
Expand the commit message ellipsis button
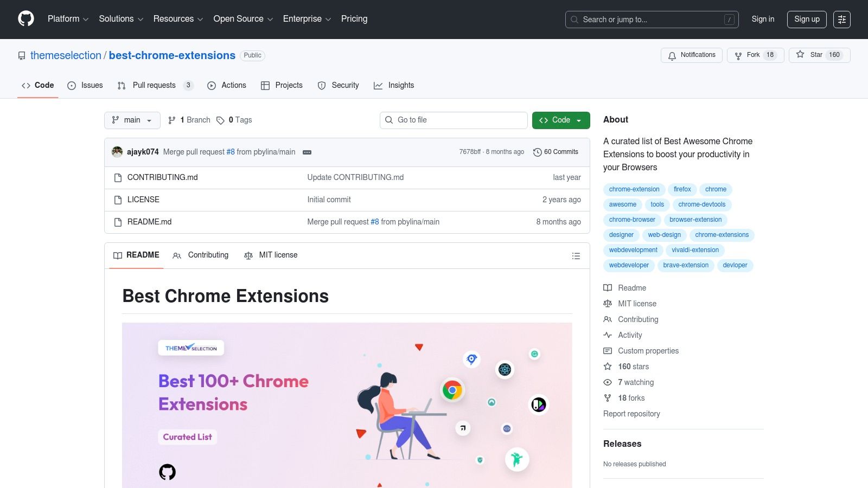[x=307, y=152]
